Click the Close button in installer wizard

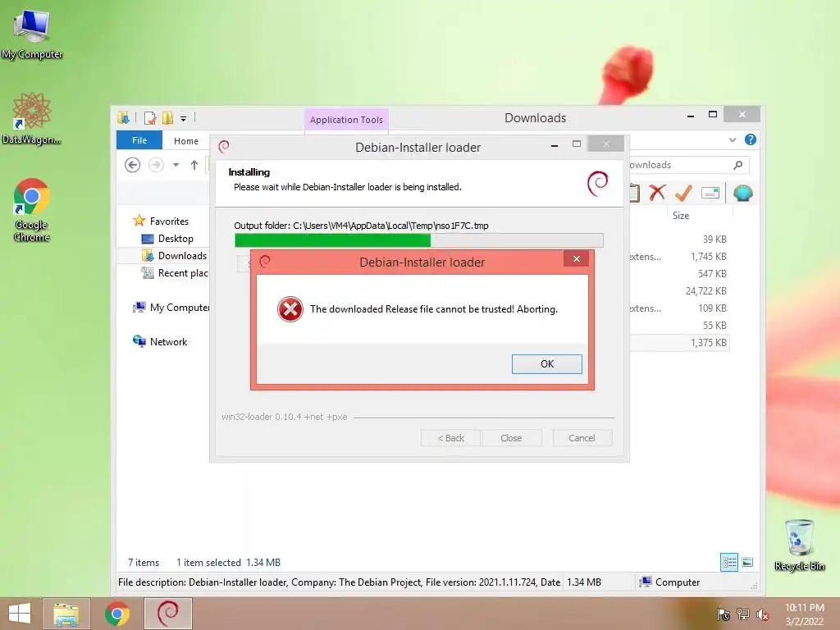(511, 438)
